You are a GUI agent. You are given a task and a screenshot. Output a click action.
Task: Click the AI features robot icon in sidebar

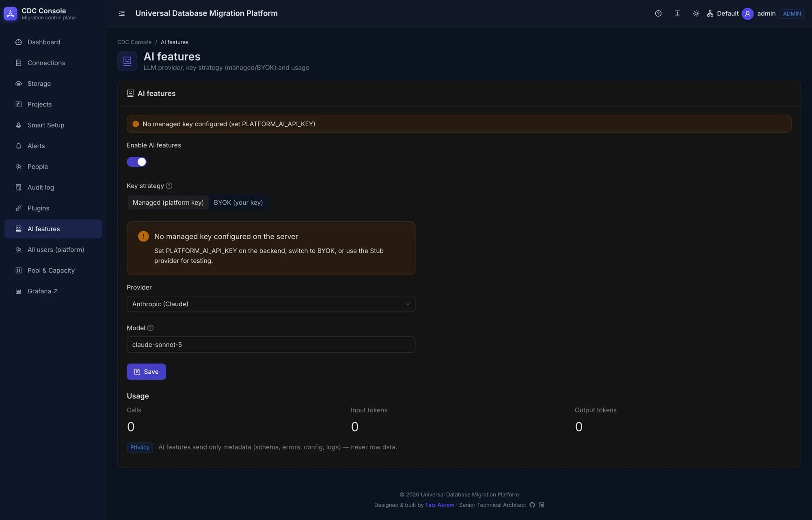coord(18,229)
